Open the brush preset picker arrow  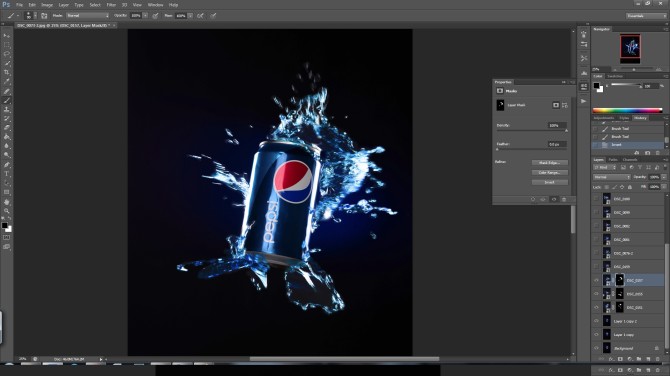pos(35,16)
